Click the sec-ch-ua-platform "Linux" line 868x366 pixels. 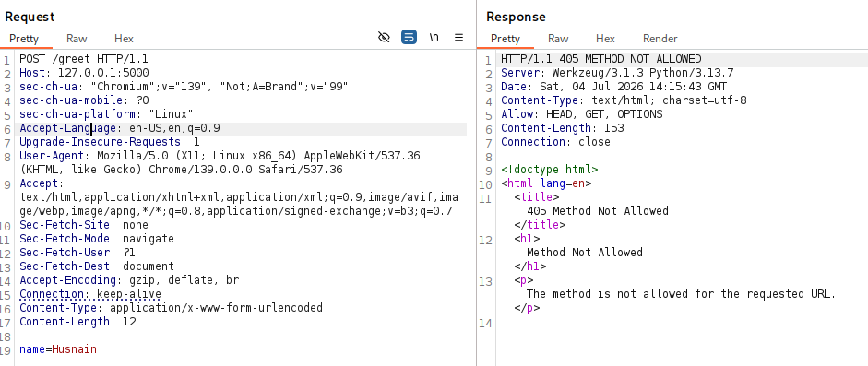coord(106,114)
